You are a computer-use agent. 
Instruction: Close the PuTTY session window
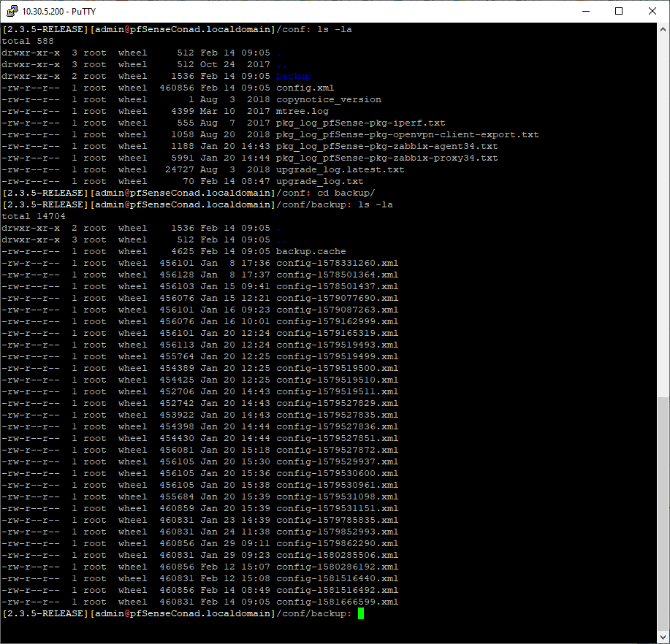[652, 11]
